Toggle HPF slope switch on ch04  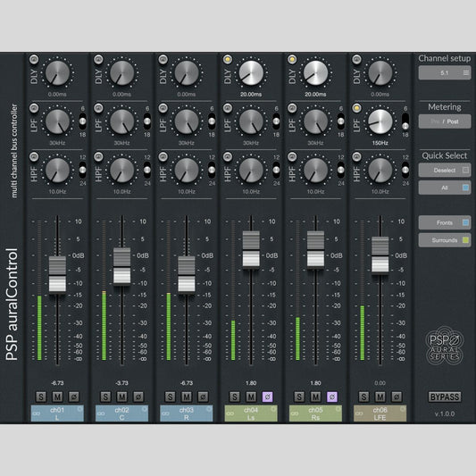click(x=276, y=170)
